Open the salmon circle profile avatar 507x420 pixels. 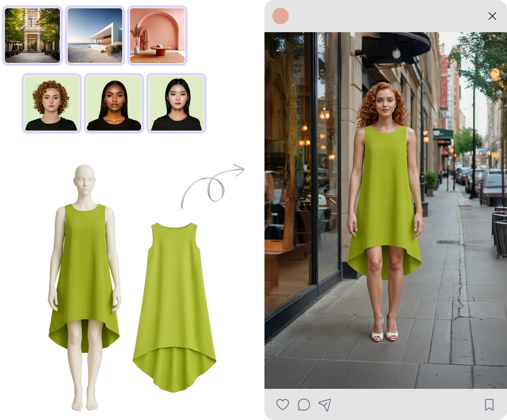click(x=280, y=16)
